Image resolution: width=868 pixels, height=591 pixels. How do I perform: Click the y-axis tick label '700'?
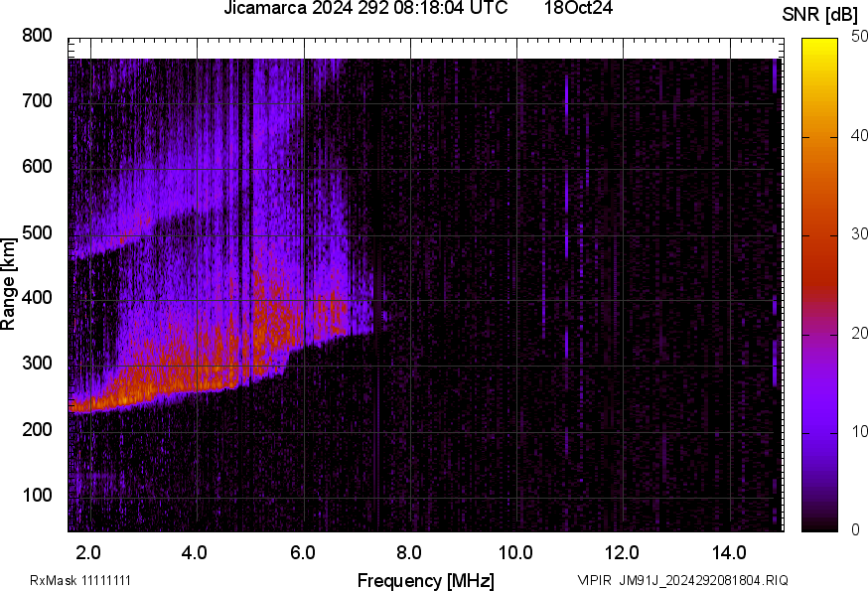(37, 101)
